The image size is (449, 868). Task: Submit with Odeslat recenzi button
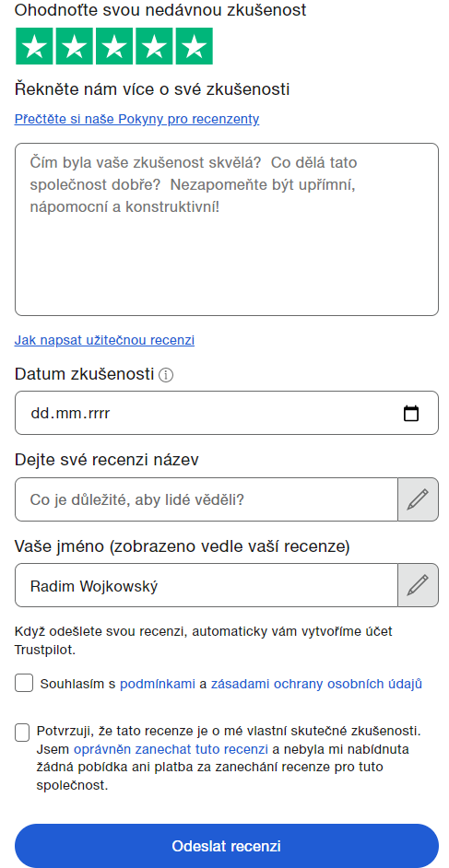point(227,846)
